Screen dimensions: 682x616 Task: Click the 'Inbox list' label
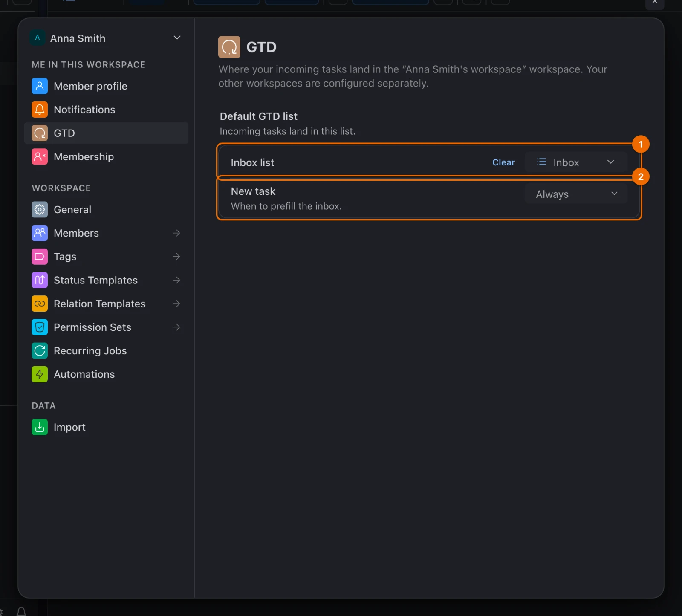[x=252, y=162]
